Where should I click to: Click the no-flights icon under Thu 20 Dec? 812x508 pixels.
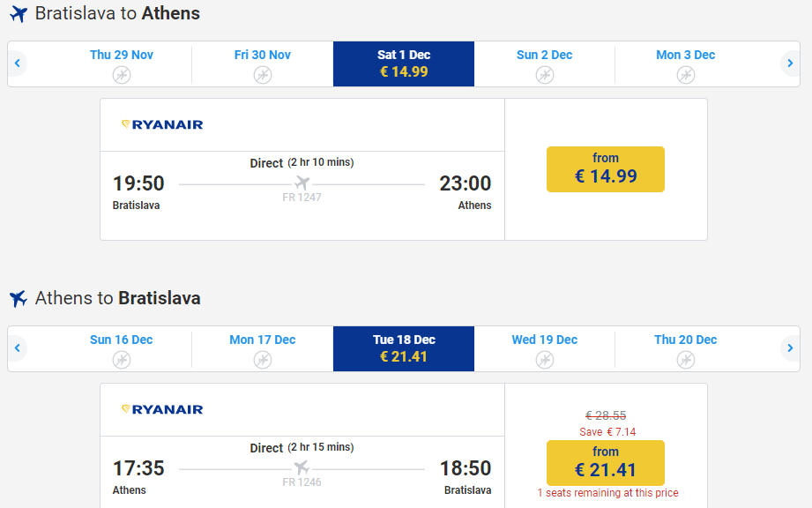(686, 360)
